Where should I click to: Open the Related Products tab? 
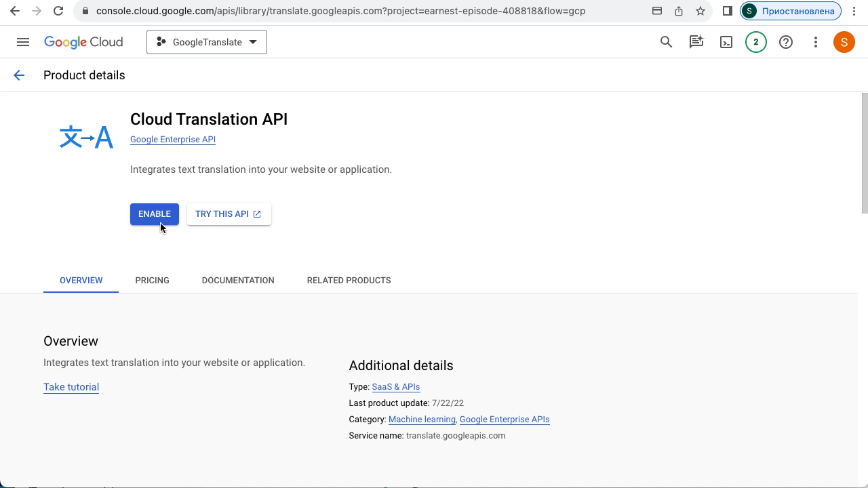(349, 280)
